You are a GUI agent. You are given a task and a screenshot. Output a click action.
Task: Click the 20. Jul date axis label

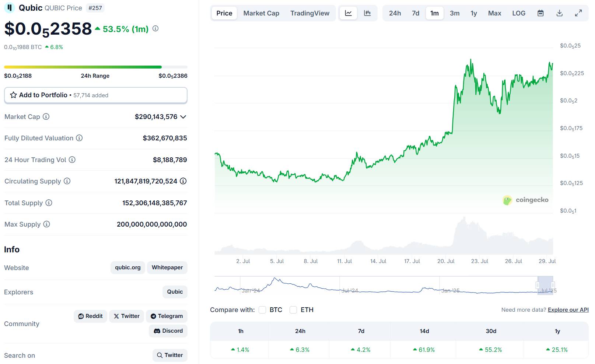tap(446, 261)
